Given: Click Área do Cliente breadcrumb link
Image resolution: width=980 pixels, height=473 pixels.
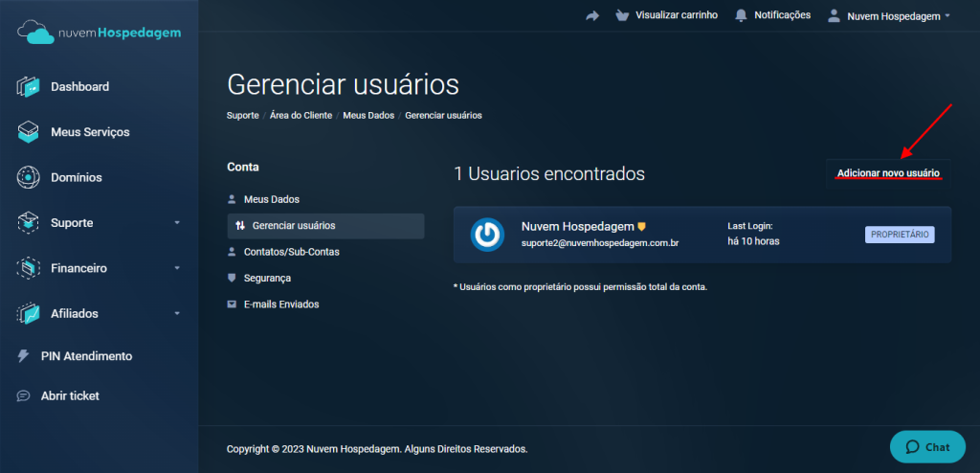Looking at the screenshot, I should click(301, 115).
